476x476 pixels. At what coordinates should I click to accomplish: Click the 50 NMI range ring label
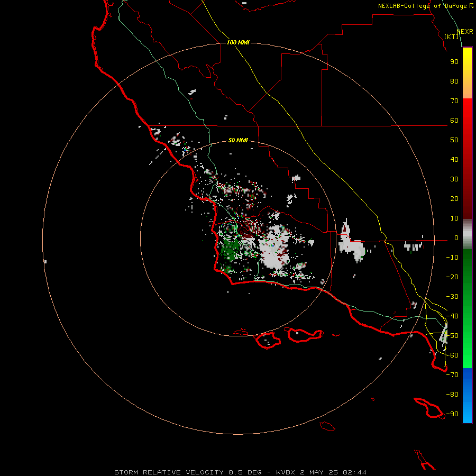click(238, 140)
